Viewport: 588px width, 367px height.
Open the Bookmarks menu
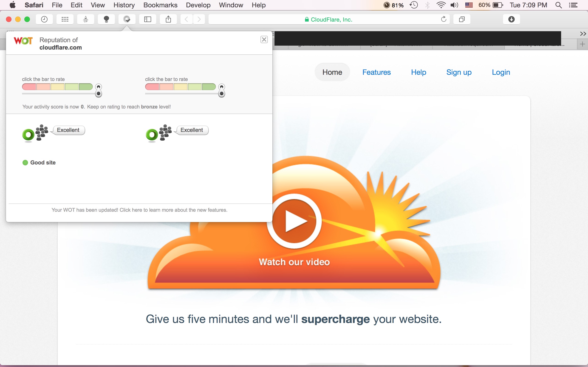click(x=160, y=5)
